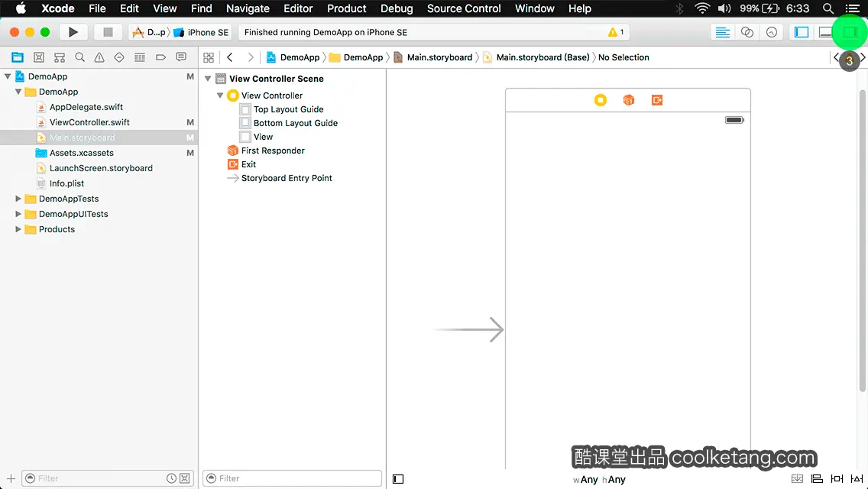Open the Pin constraints icon
The image size is (868, 489).
point(837,479)
